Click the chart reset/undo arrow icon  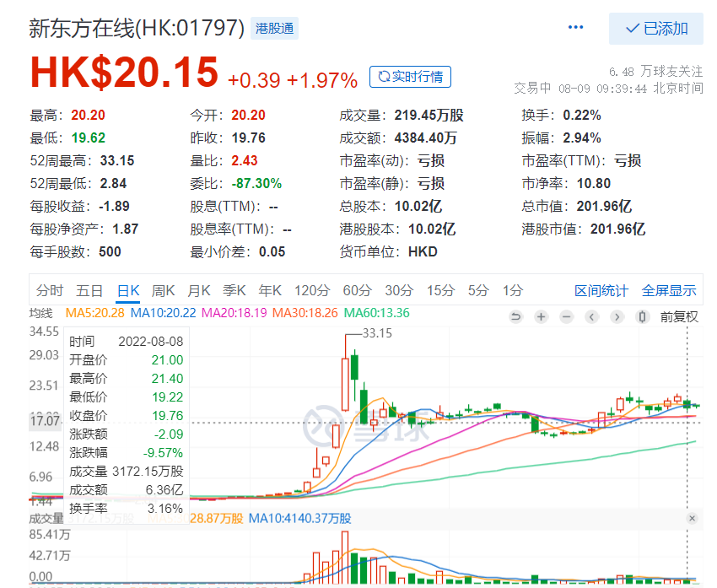click(516, 317)
